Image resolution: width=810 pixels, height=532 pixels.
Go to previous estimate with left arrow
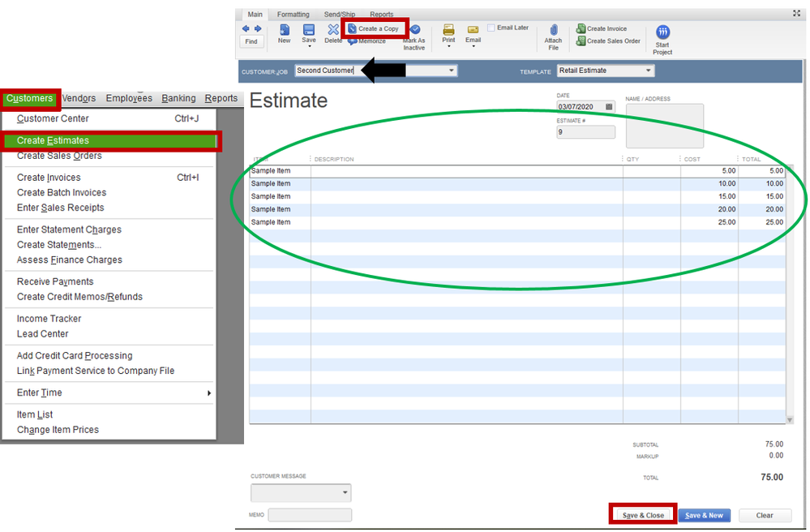[x=246, y=28]
